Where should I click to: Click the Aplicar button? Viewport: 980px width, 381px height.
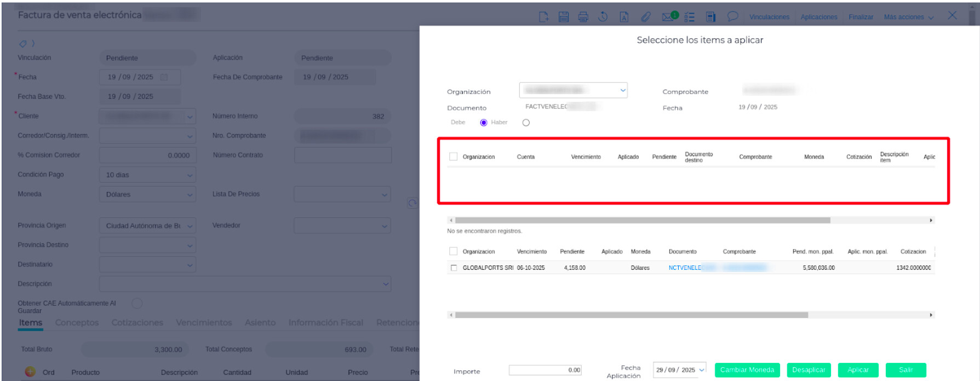[858, 370]
